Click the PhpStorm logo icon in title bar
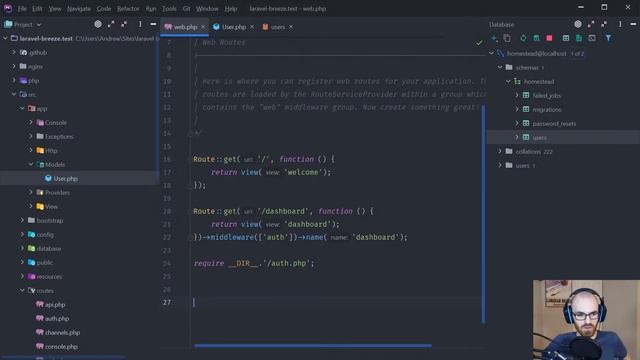 click(7, 8)
